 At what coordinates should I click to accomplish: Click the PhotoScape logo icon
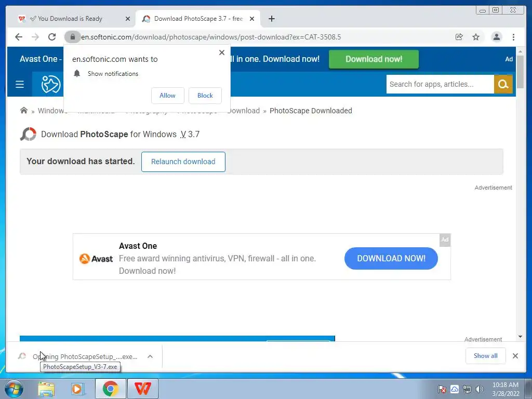[x=28, y=134]
